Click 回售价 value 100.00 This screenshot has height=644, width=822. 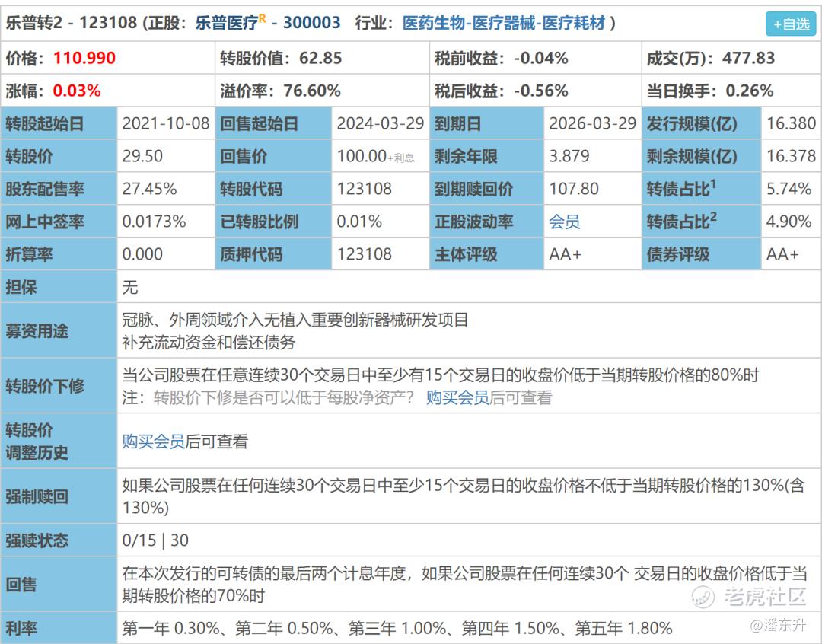(x=362, y=156)
